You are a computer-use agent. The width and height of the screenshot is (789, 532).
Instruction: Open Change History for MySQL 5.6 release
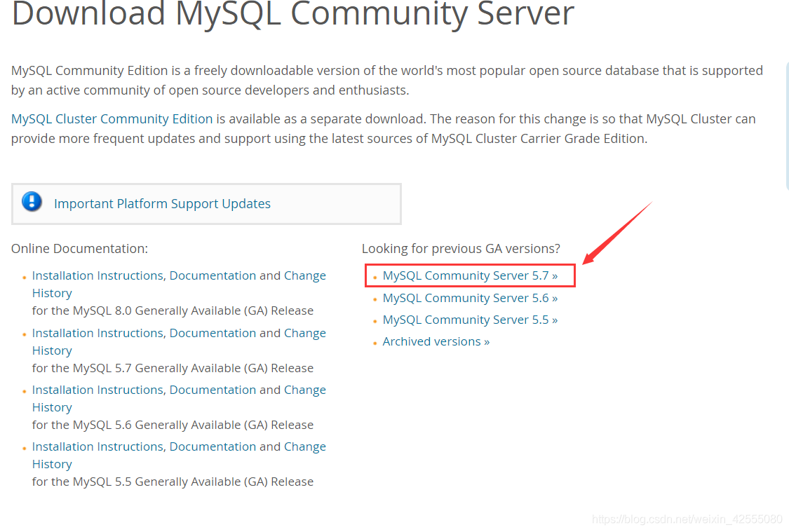click(x=305, y=390)
